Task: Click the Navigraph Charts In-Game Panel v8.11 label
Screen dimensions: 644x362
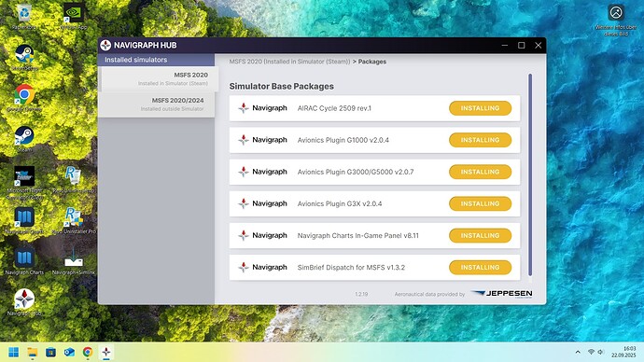Action: tap(358, 236)
